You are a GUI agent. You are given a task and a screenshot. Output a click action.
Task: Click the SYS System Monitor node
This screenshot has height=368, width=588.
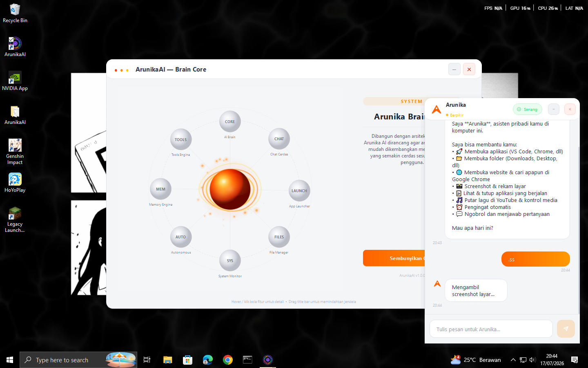(230, 260)
